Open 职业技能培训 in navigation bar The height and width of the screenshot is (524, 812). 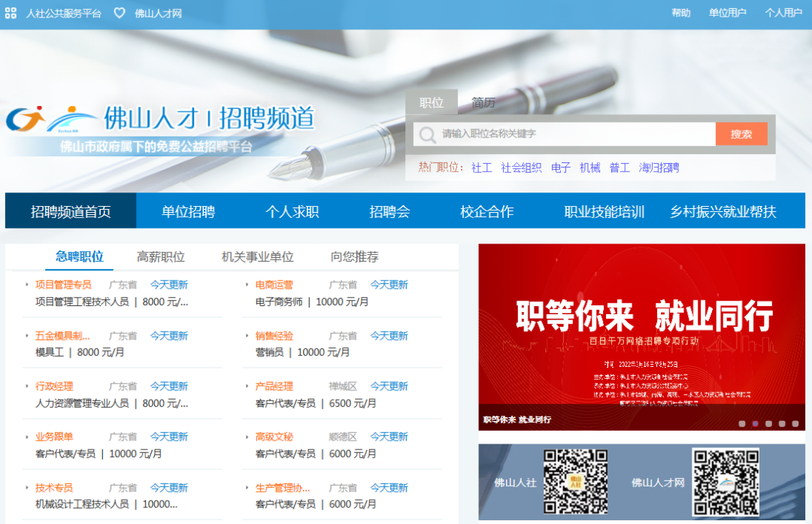click(604, 211)
